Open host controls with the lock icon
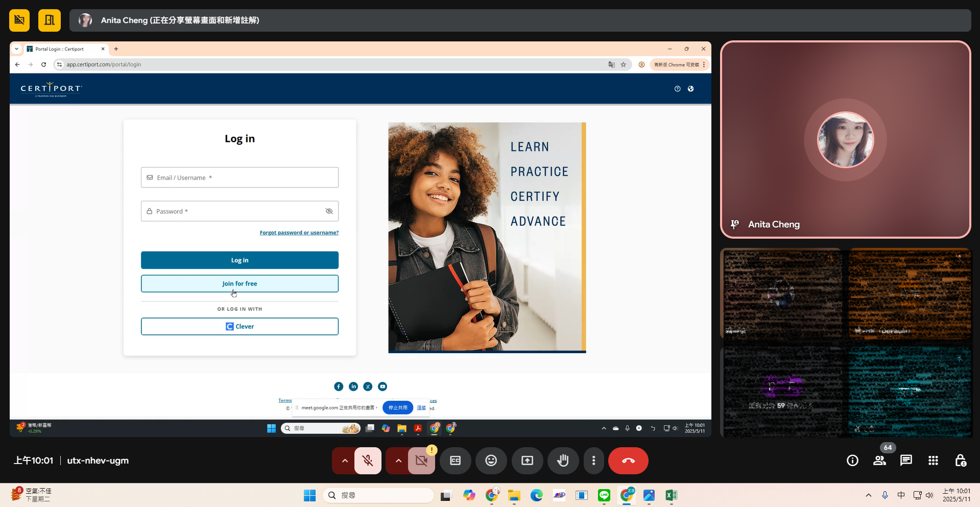Viewport: 980px width, 507px height. click(961, 460)
